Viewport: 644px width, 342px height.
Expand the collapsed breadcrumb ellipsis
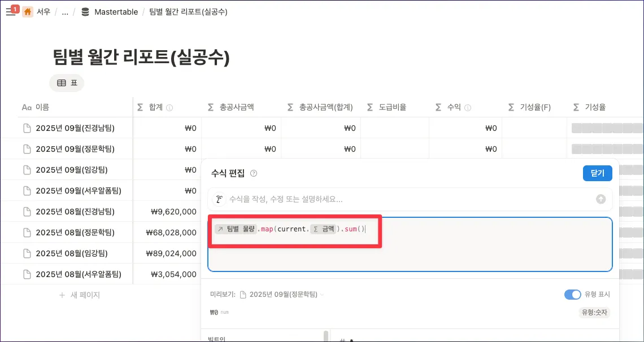click(65, 12)
